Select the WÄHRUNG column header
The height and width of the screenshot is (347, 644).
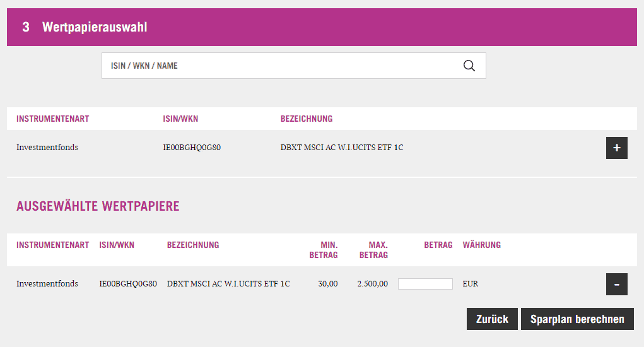(481, 245)
